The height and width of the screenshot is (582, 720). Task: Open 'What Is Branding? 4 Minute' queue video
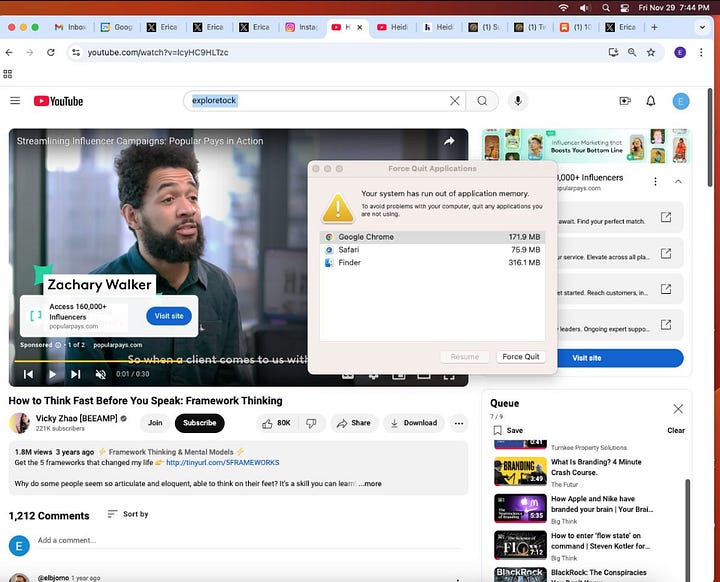pos(574,472)
